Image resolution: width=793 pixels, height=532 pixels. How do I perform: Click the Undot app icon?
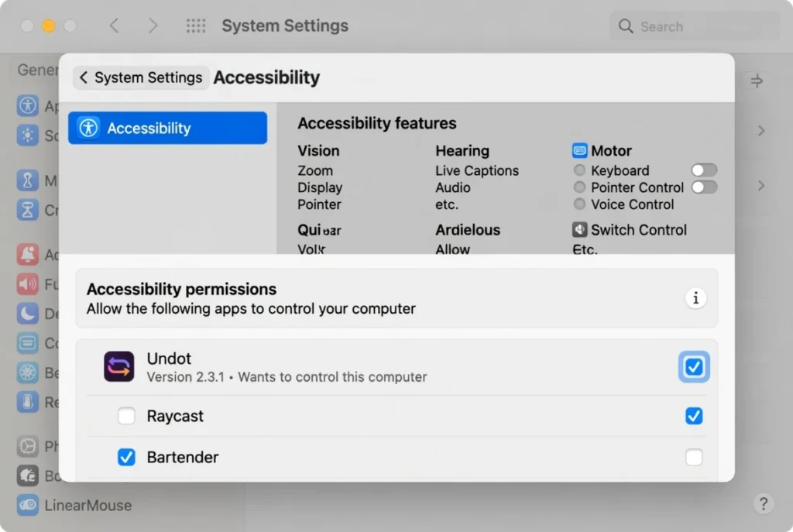118,366
